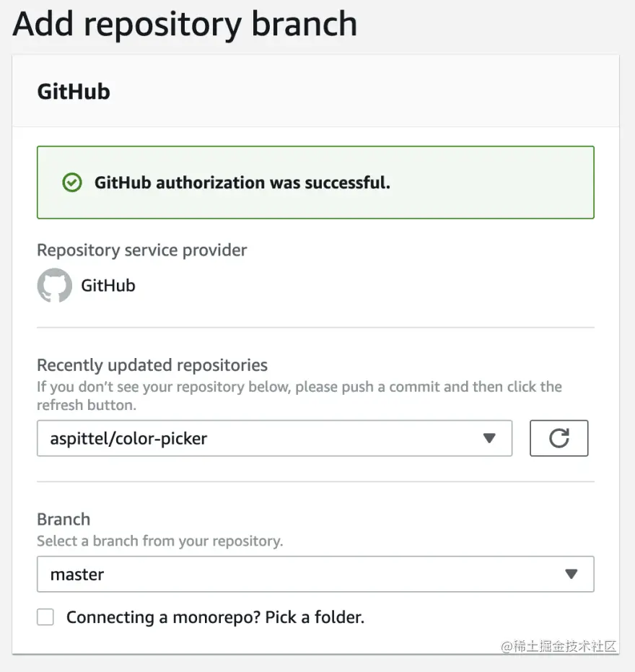The image size is (635, 672).
Task: Click the GitHub octocat logo icon
Action: tap(54, 285)
